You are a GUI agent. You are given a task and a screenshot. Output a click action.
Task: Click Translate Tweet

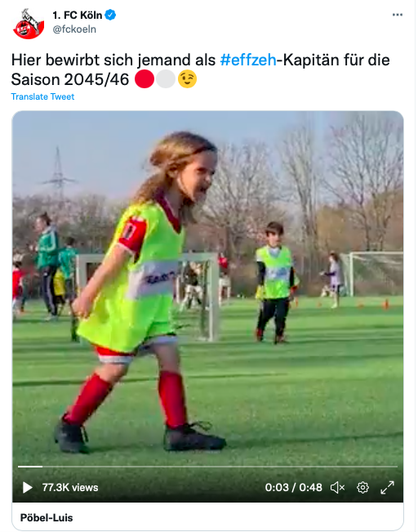point(42,96)
